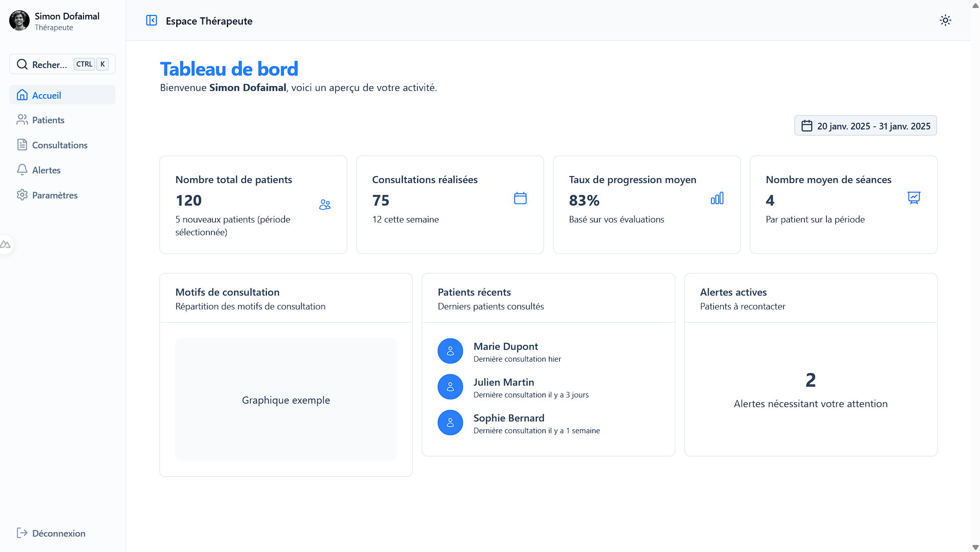980x552 pixels.
Task: Click Marie Dupont's avatar icon
Action: (x=450, y=351)
